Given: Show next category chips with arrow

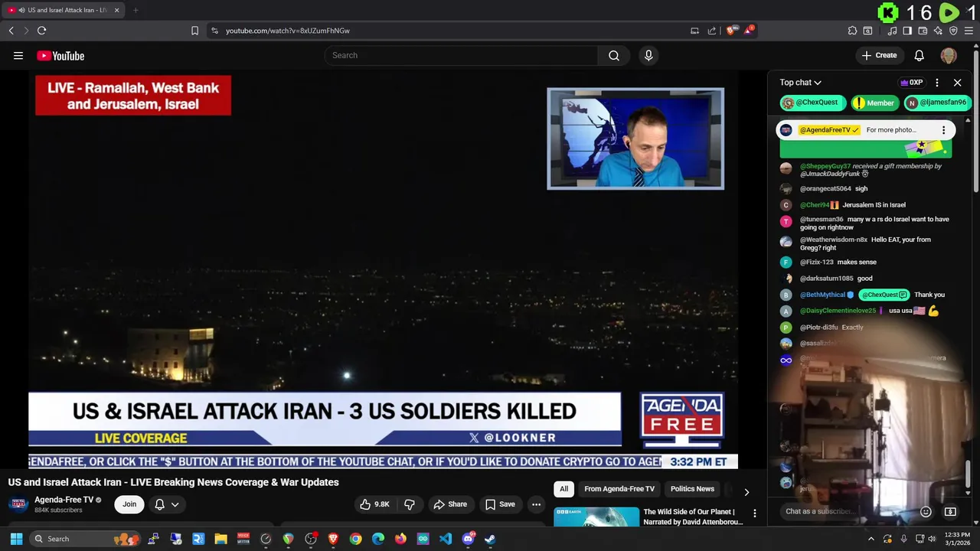Looking at the screenshot, I should coord(746,492).
